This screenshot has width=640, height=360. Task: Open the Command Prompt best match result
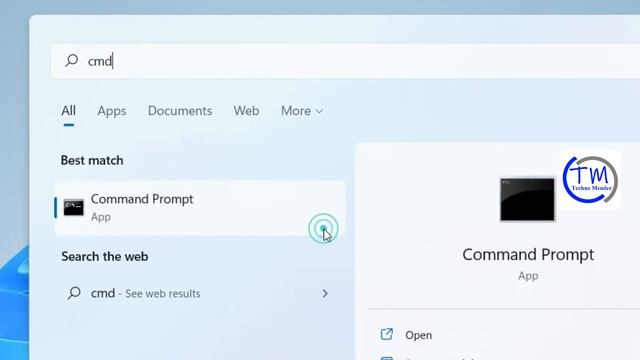pos(200,208)
